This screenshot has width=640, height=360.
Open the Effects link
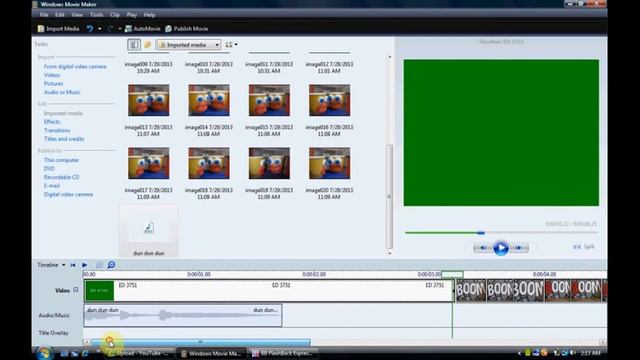pos(52,122)
